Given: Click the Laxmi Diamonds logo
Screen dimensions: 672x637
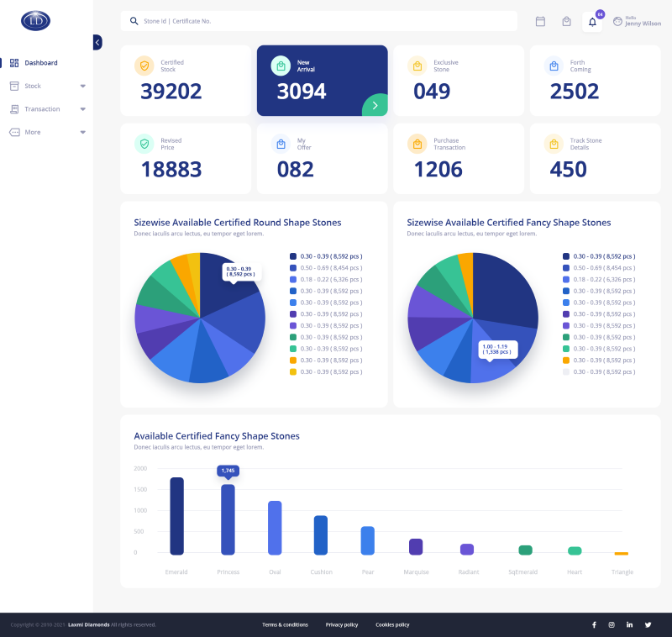Looking at the screenshot, I should (35, 21).
